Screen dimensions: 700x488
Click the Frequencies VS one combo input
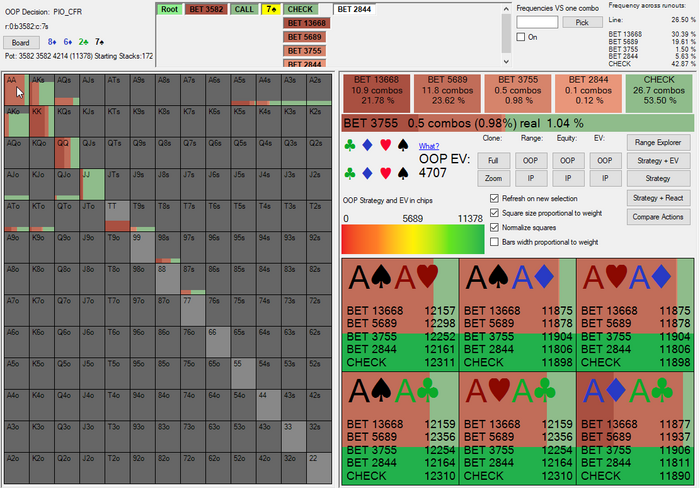coord(537,22)
